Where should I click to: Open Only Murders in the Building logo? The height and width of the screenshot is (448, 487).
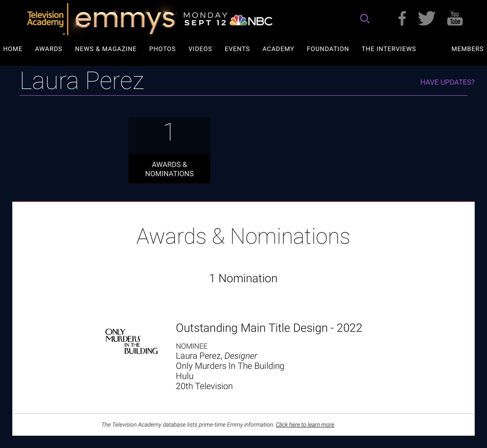(x=131, y=341)
